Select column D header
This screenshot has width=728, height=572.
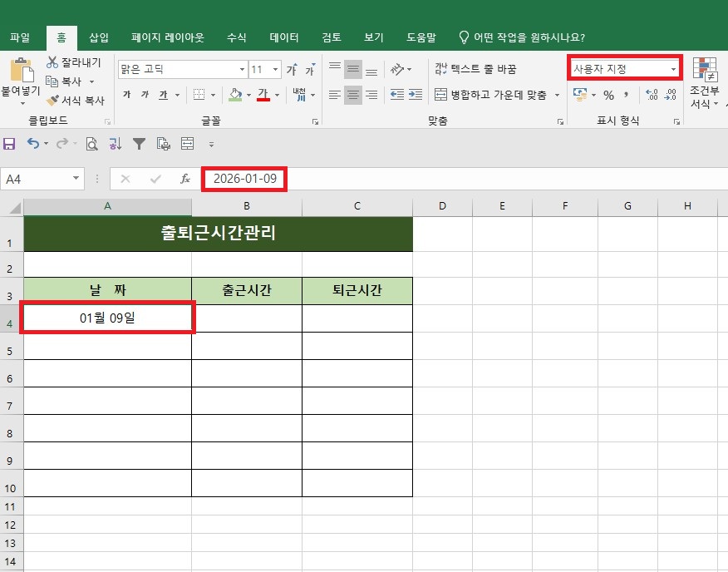(442, 206)
